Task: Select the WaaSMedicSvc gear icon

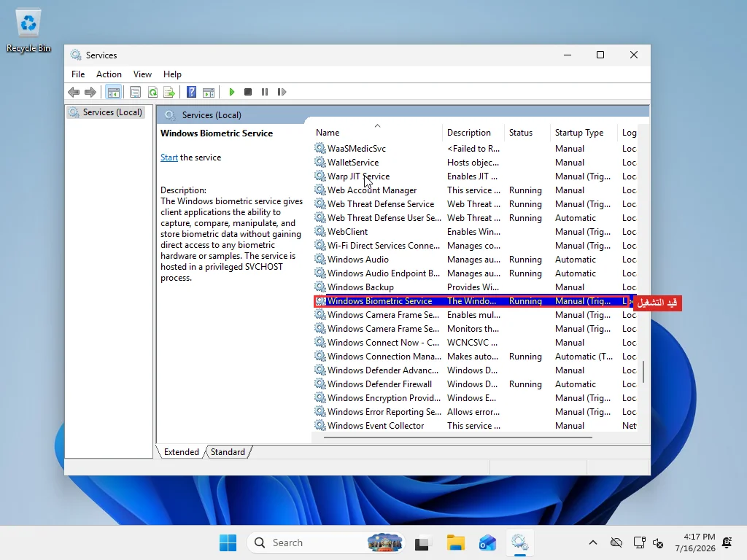Action: (x=320, y=148)
